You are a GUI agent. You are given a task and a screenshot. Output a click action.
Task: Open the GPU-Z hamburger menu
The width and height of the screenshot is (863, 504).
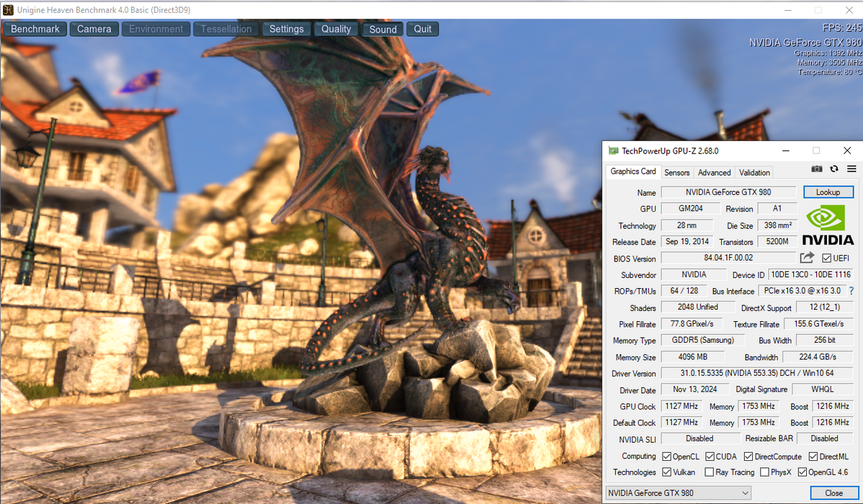851,168
